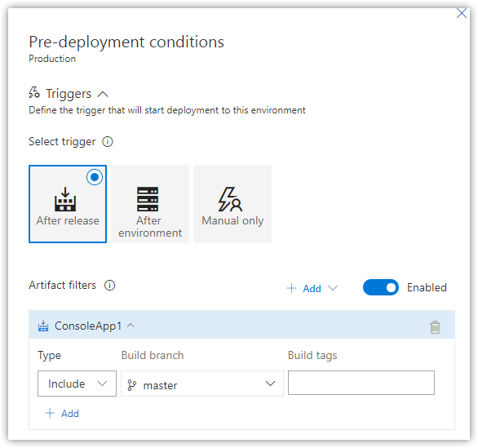The width and height of the screenshot is (478, 448).
Task: Collapse the Triggers section chevron
Action: pyautogui.click(x=103, y=94)
